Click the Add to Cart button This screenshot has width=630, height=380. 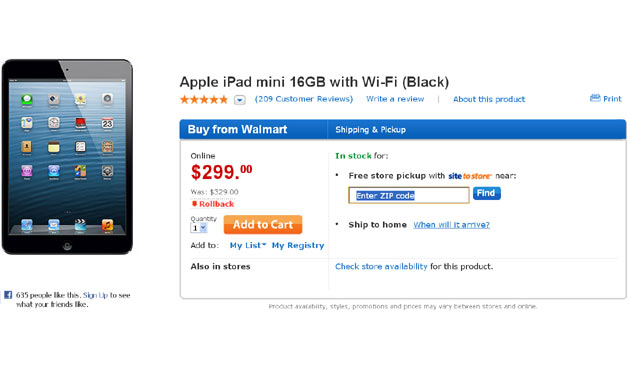263,225
